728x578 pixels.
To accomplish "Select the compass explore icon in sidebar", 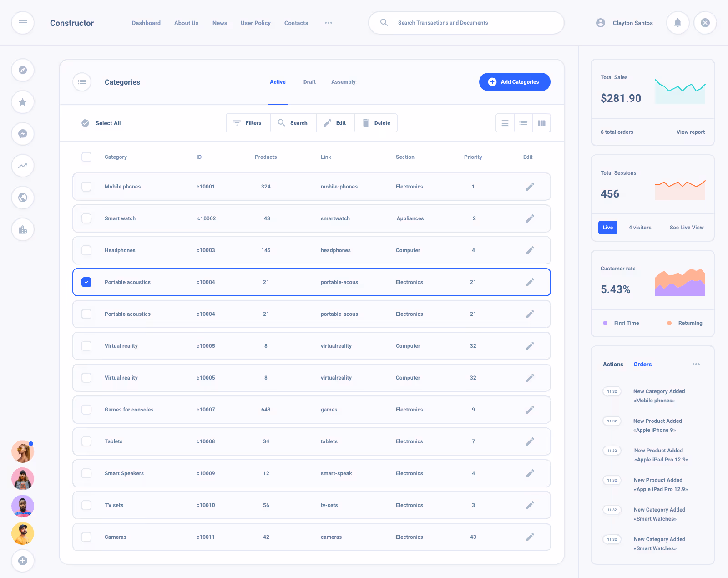I will (22, 70).
